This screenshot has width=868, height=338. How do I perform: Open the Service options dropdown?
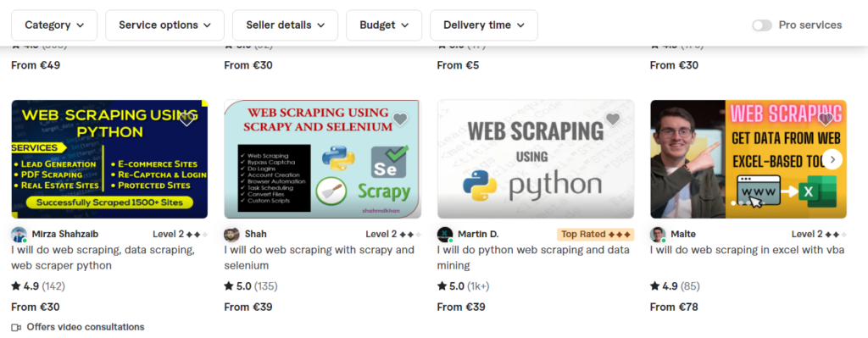pos(165,25)
